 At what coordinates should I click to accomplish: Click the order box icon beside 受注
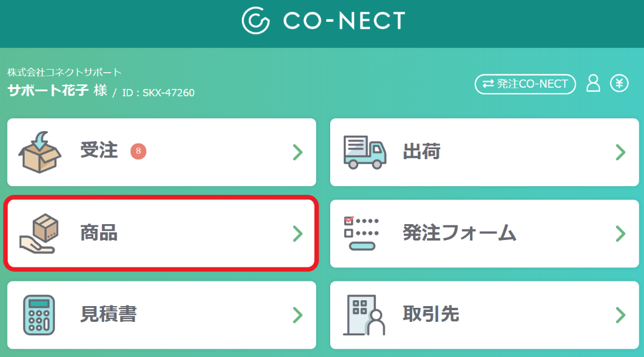click(x=40, y=152)
